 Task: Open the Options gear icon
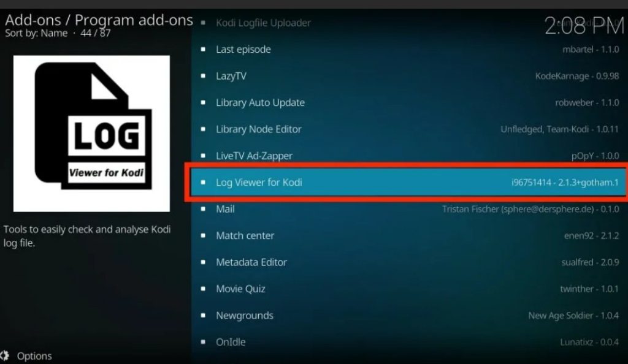4,355
